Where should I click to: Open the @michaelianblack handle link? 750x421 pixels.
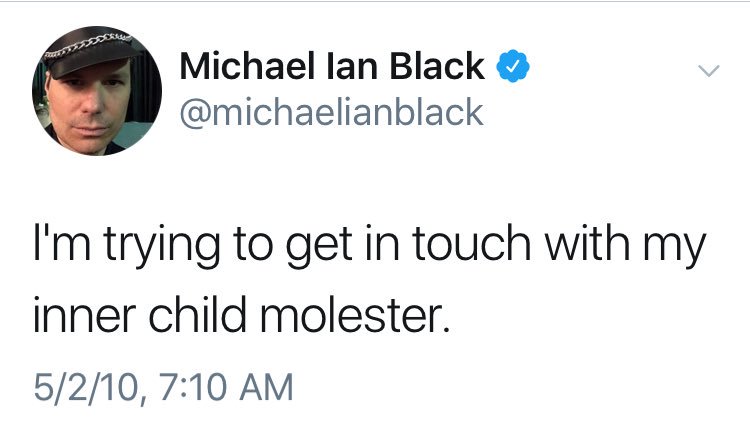click(x=331, y=112)
